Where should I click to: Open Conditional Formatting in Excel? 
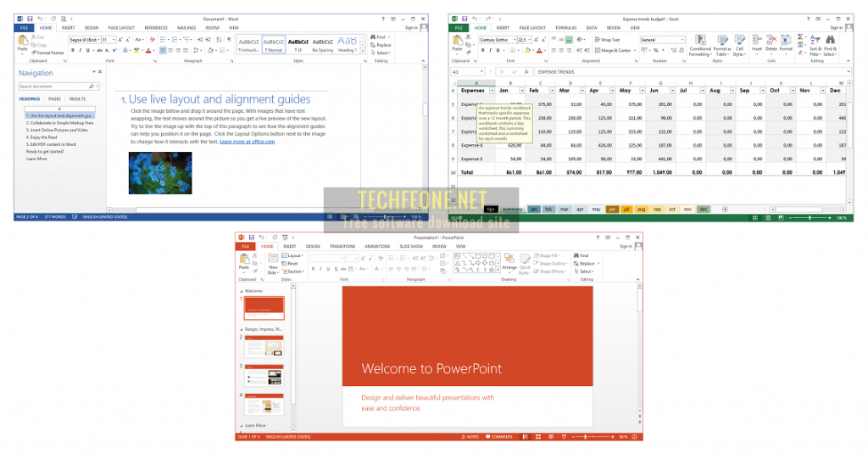[700, 46]
